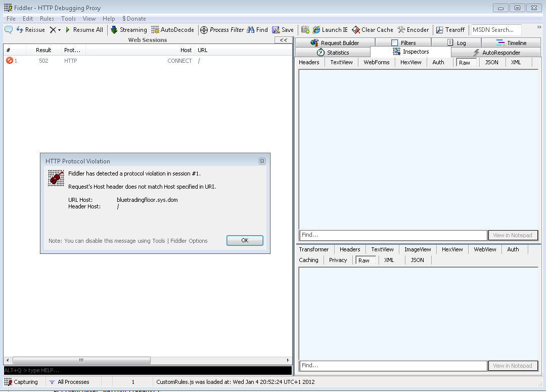This screenshot has height=392, width=546.
Task: Sort by URL column header
Action: tap(243, 50)
